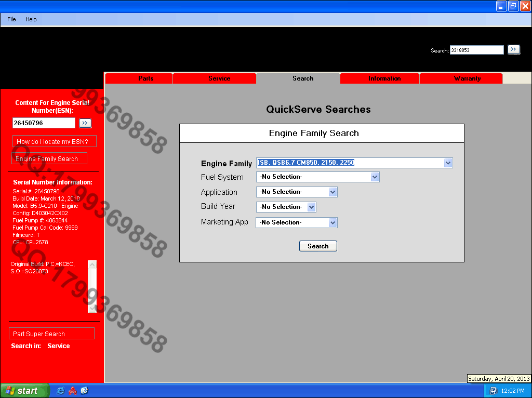
Task: Open the File menu
Action: 11,19
